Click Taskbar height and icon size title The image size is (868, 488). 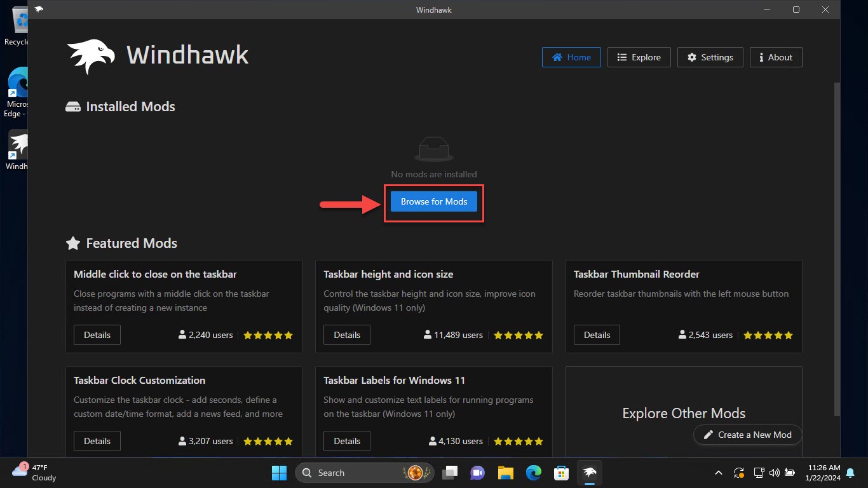coord(388,274)
